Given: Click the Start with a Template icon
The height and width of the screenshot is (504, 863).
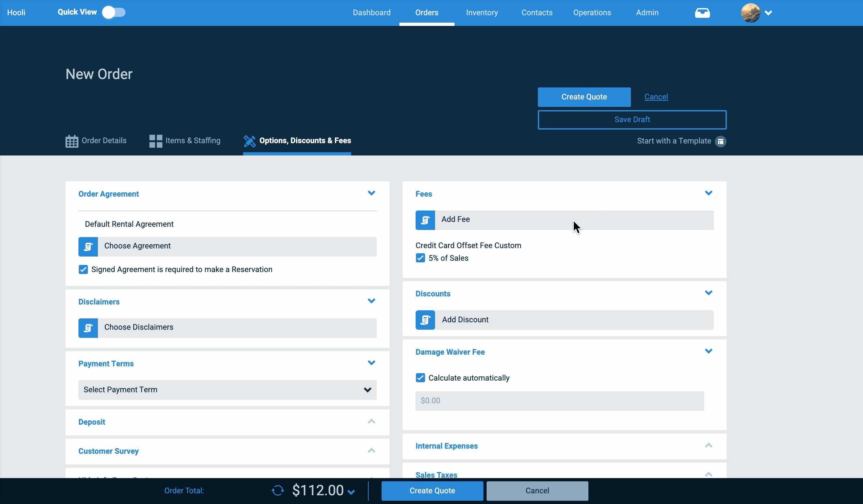Looking at the screenshot, I should click(x=721, y=141).
